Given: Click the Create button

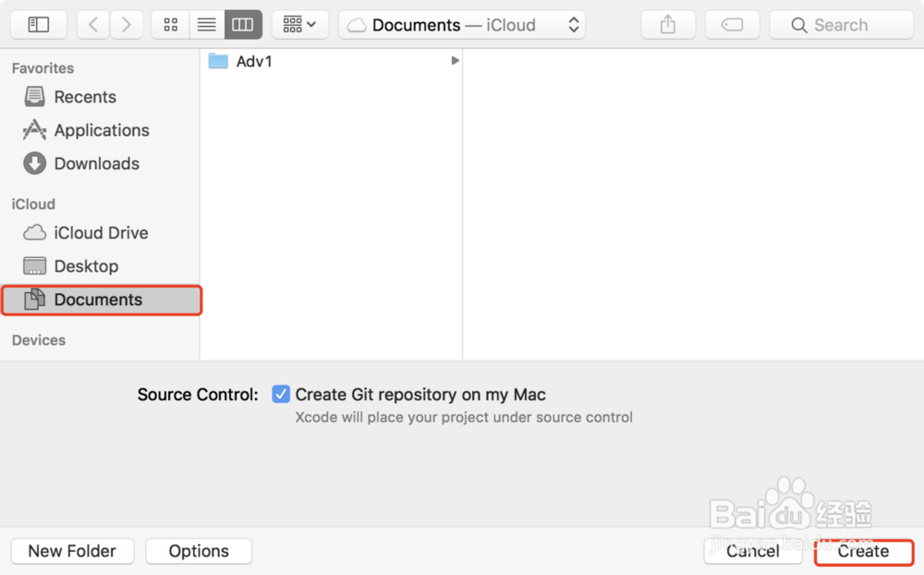Looking at the screenshot, I should [x=863, y=551].
